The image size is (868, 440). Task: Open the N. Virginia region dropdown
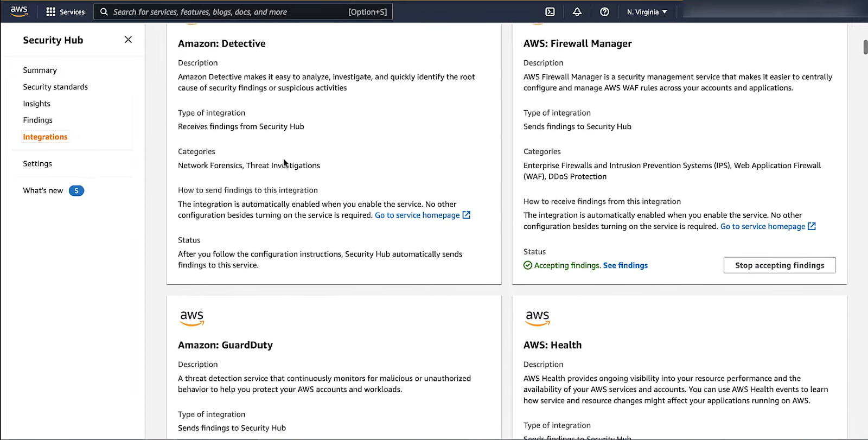pyautogui.click(x=647, y=12)
